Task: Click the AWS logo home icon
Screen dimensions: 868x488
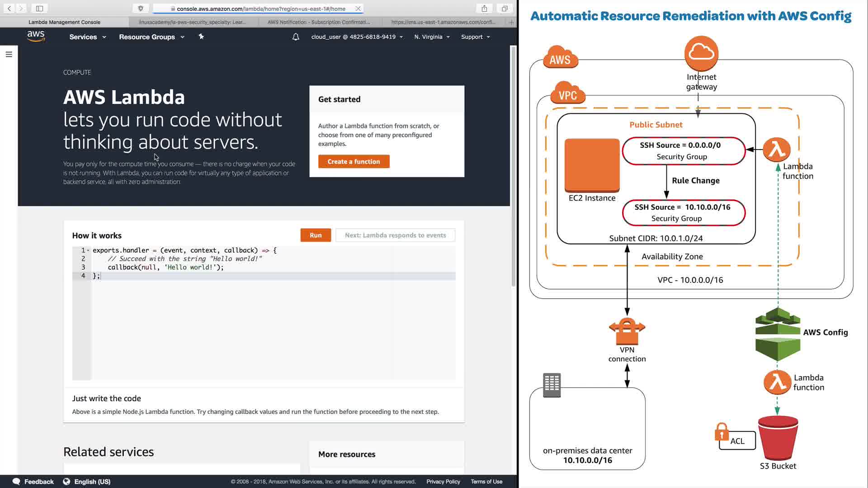Action: 36,36
